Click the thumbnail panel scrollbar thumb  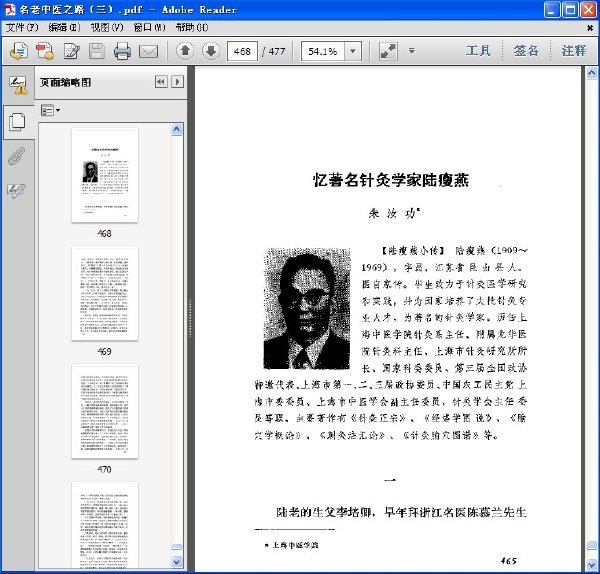(176, 547)
